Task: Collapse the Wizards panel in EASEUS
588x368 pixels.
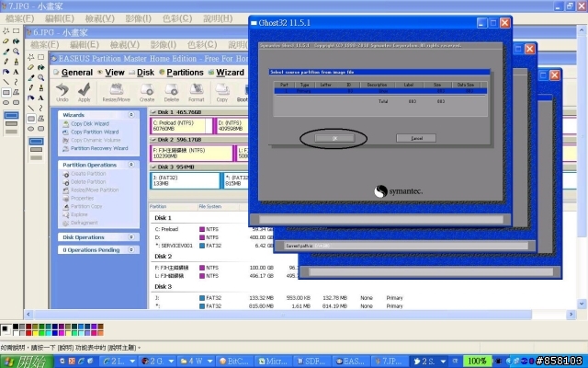Action: click(x=131, y=114)
